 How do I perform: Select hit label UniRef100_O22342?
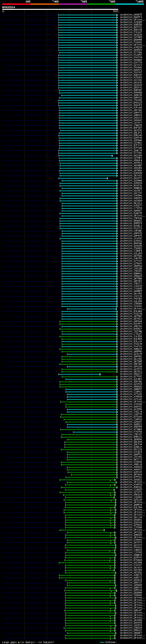131,80
